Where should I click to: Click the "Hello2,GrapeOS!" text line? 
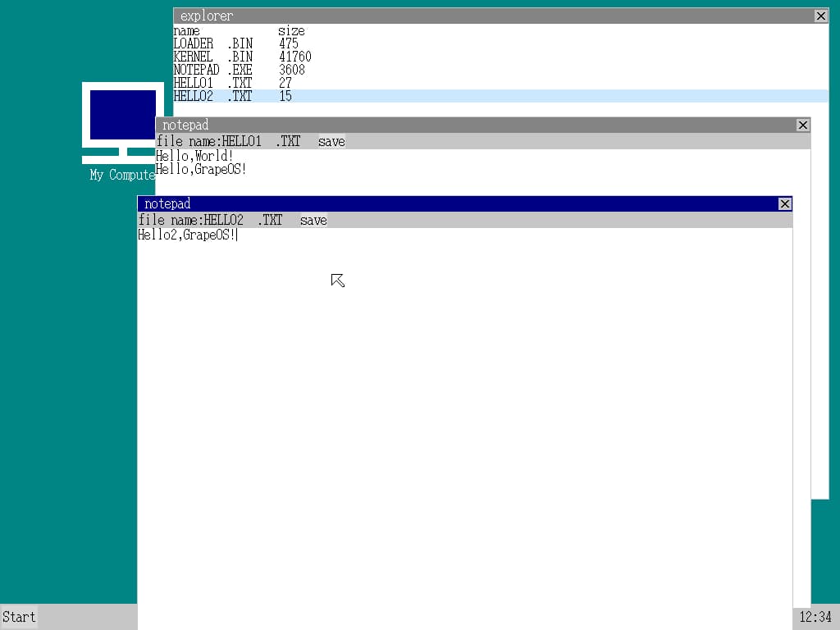[x=187, y=235]
